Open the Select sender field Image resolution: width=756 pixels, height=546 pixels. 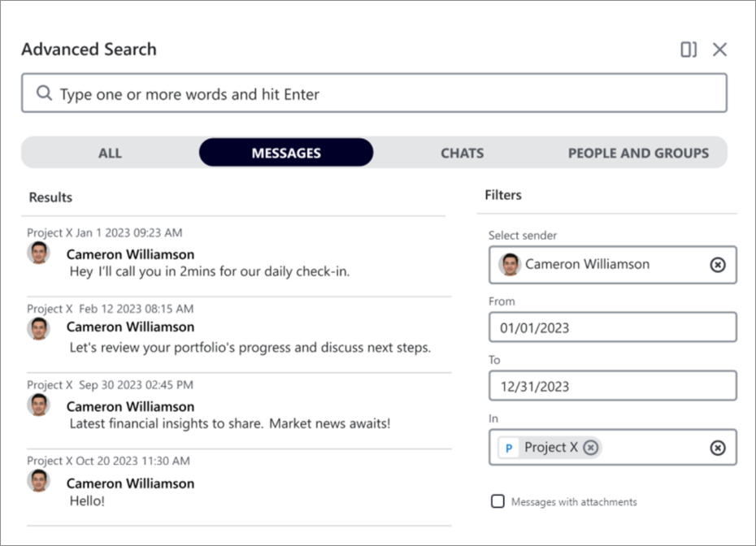coord(612,265)
